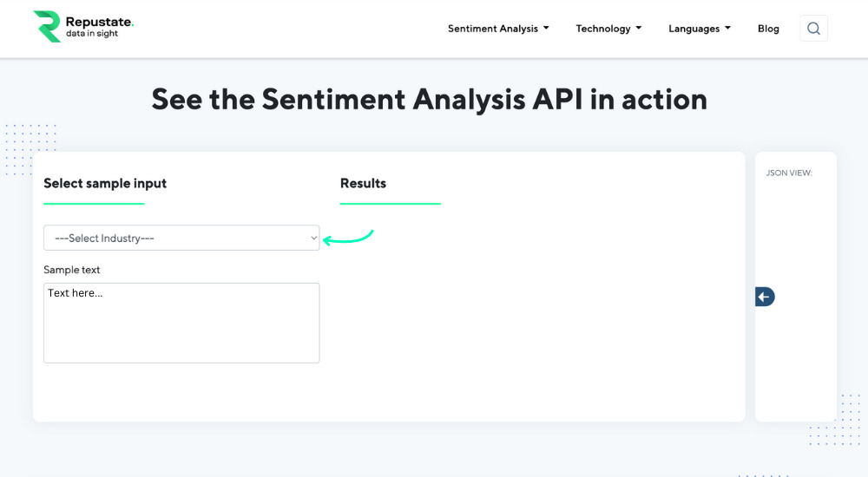Click the green Repustate R logo icon
The height and width of the screenshot is (477, 868).
point(47,27)
